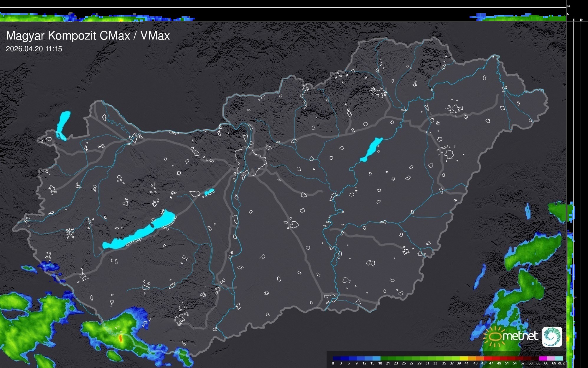588x368 pixels.
Task: Click small Lake Velence
Action: point(209,192)
